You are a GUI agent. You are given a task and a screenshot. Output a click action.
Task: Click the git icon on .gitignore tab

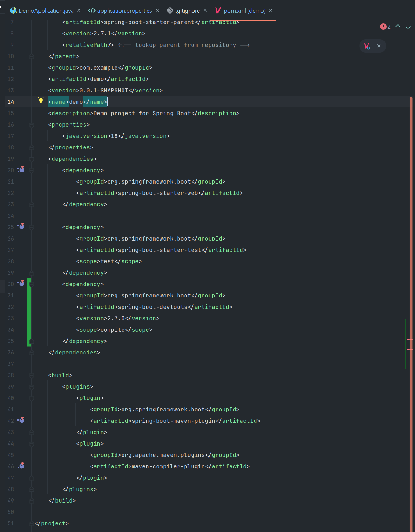coord(170,10)
